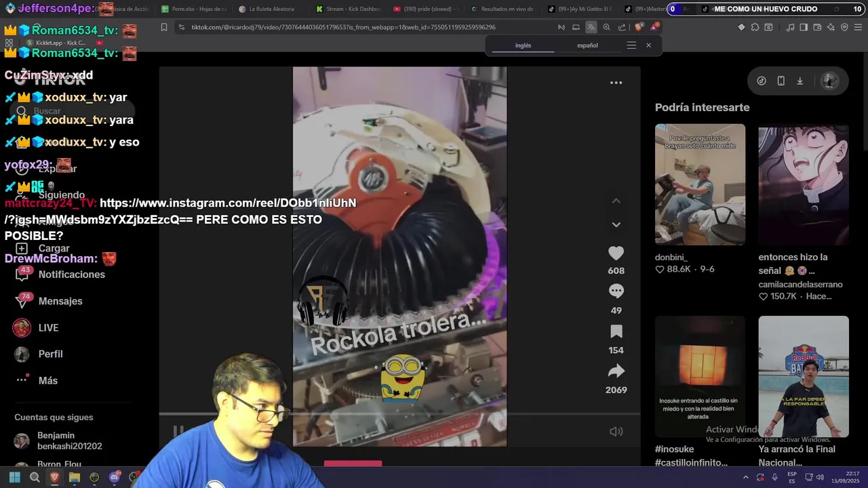
Task: Switch to Perre.xlsx Hojas de cálculo tab
Action: [193, 9]
